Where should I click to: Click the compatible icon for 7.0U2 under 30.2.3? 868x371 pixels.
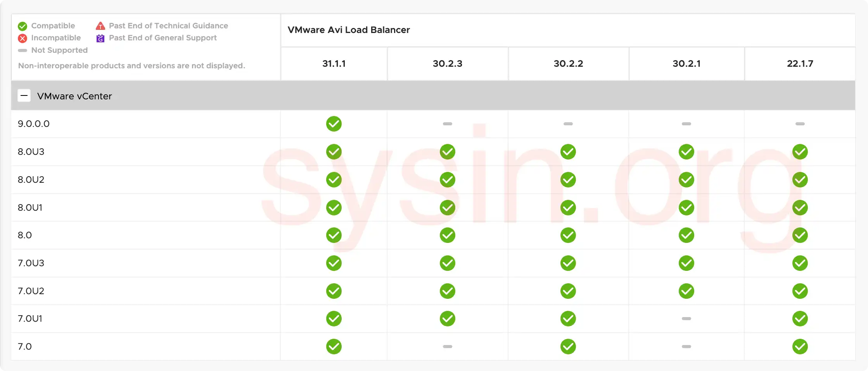(x=448, y=291)
